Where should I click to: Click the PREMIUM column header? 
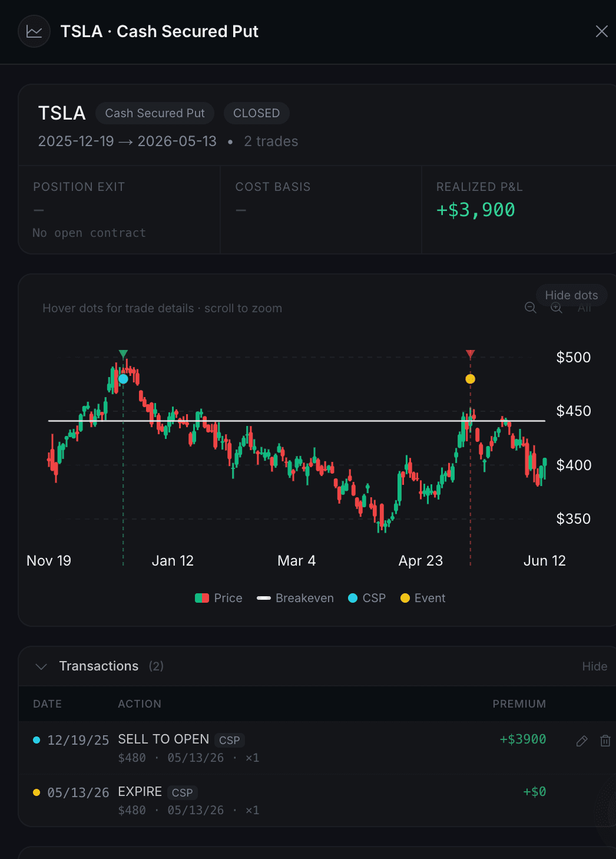(x=519, y=704)
